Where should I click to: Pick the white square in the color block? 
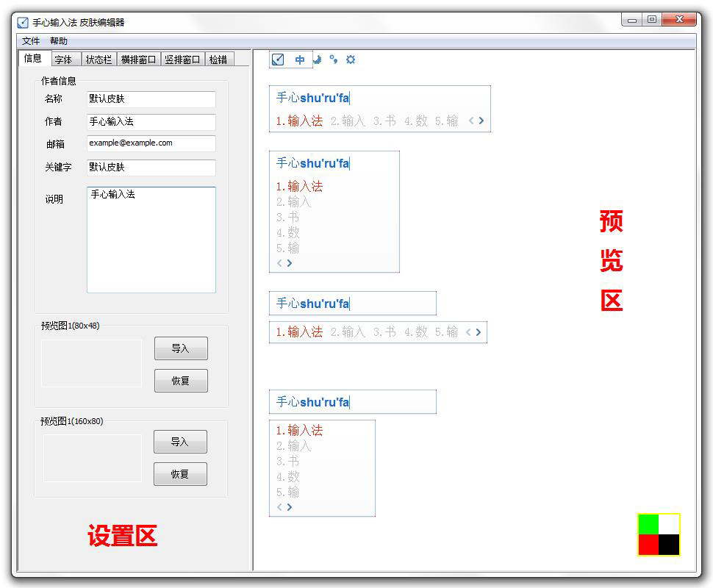(x=669, y=524)
